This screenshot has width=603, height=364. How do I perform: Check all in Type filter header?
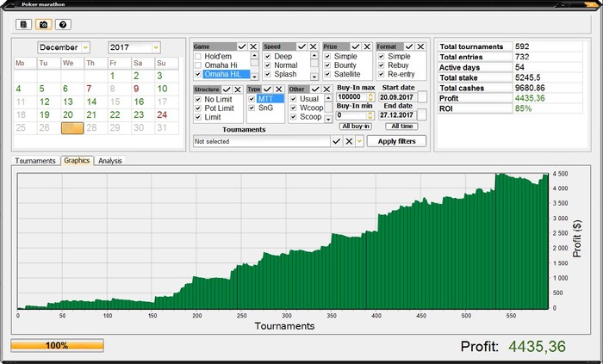pos(268,89)
